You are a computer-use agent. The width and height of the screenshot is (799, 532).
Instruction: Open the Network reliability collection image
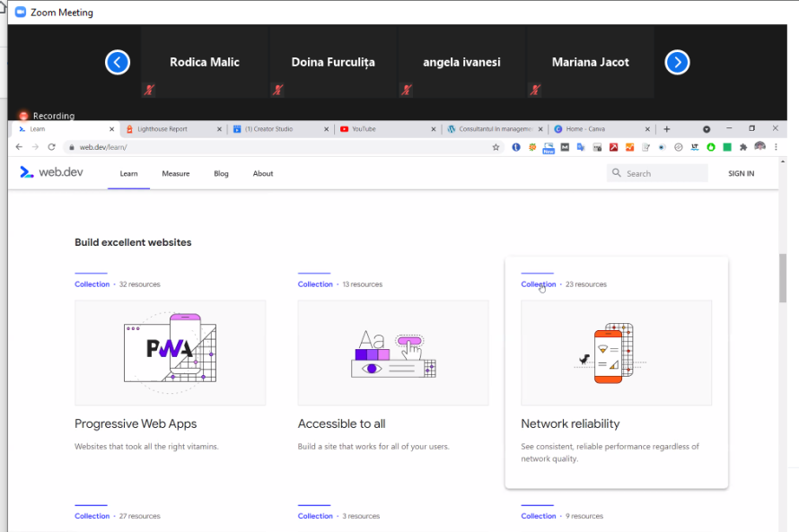click(616, 353)
